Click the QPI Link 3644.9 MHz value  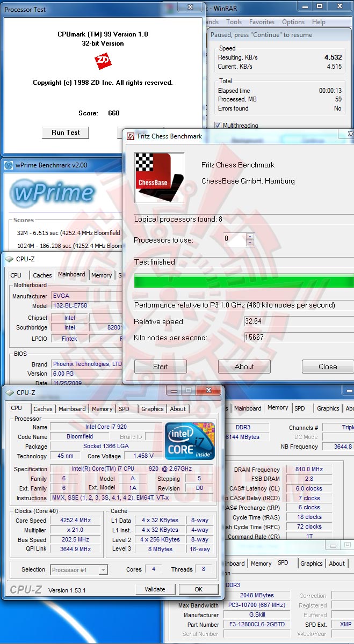tap(76, 550)
